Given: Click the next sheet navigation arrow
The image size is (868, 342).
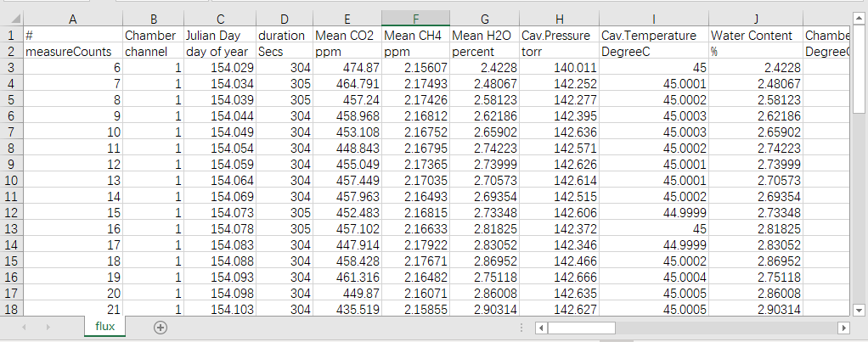Looking at the screenshot, I should [x=47, y=327].
